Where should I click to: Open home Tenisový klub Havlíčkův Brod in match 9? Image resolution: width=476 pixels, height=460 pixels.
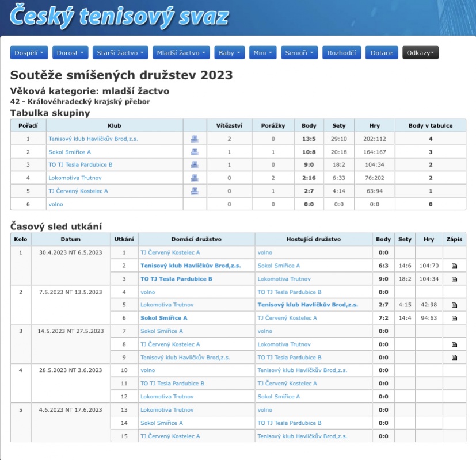pyautogui.click(x=185, y=358)
